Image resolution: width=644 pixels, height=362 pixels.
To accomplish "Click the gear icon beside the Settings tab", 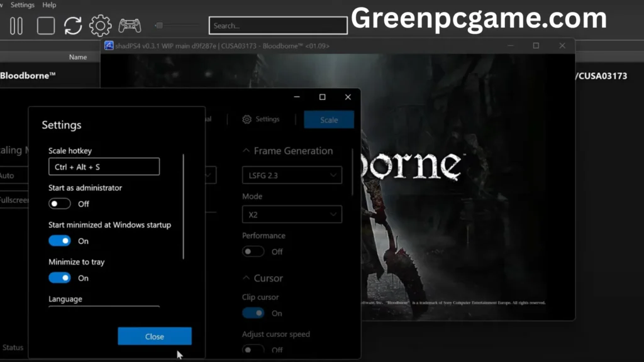I will pyautogui.click(x=247, y=119).
